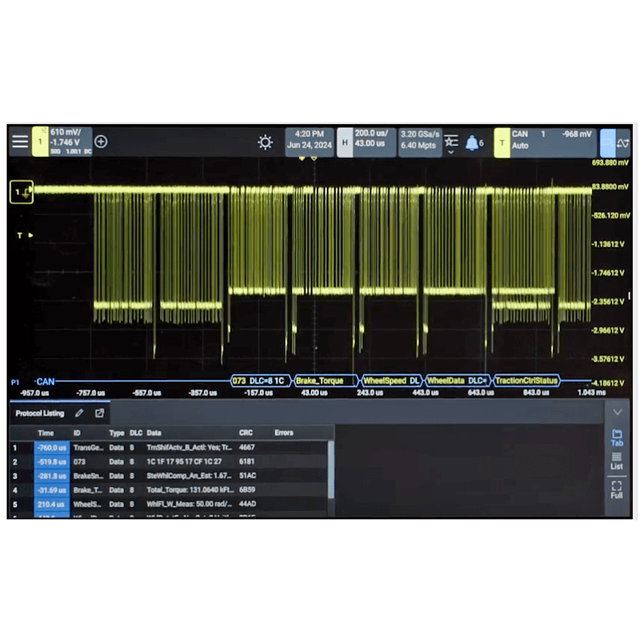Adjust display brightness via sun icon
Image resolution: width=644 pixels, height=644 pixels.
(265, 142)
